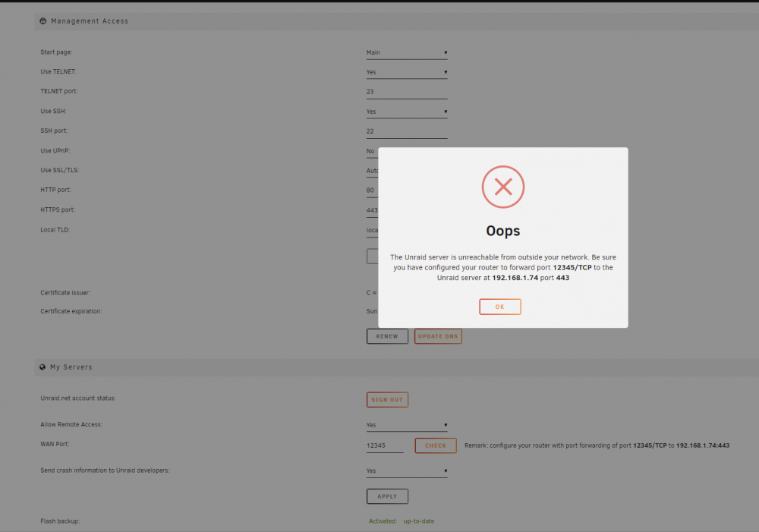The image size is (759, 532).
Task: Open the Use TELNET dropdown
Action: point(407,72)
